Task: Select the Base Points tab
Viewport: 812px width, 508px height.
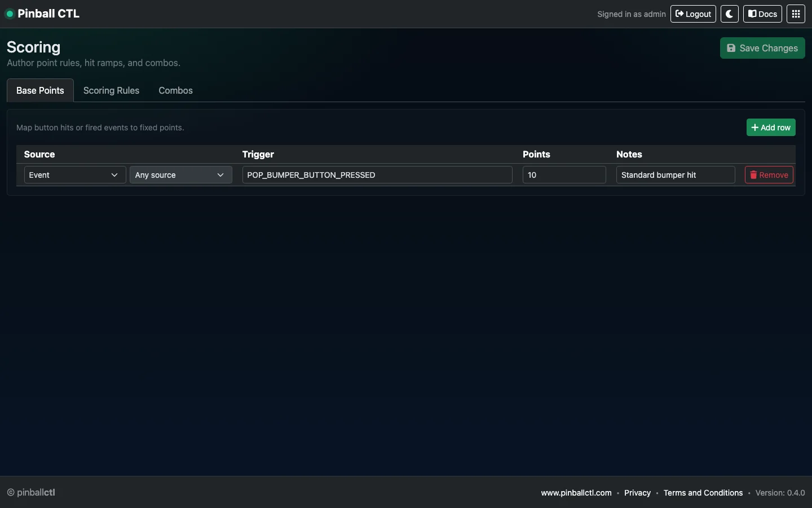Action: (x=39, y=90)
